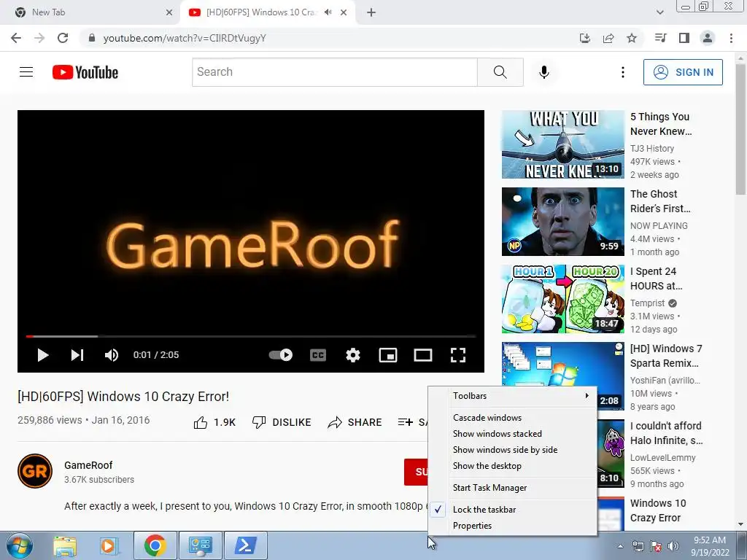
Task: Like the video (1.9K)
Action: pyautogui.click(x=214, y=422)
